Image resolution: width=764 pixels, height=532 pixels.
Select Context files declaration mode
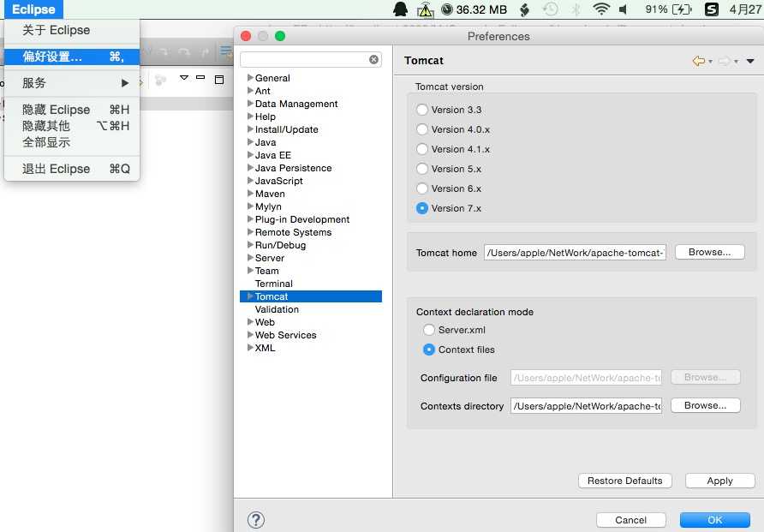[429, 350]
